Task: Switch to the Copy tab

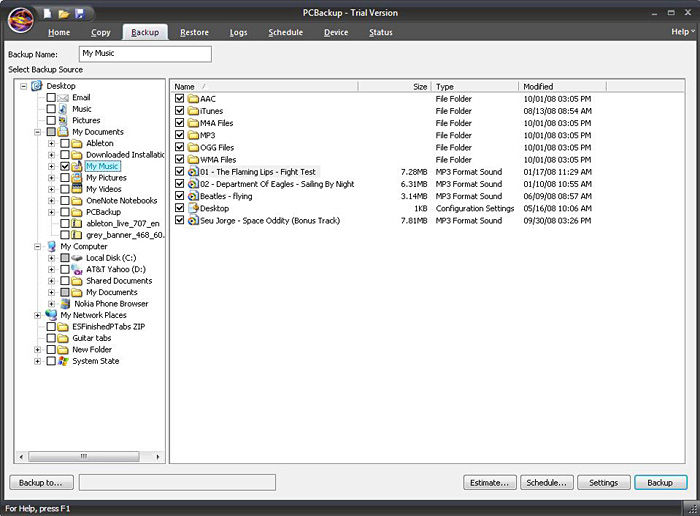Action: pyautogui.click(x=100, y=32)
